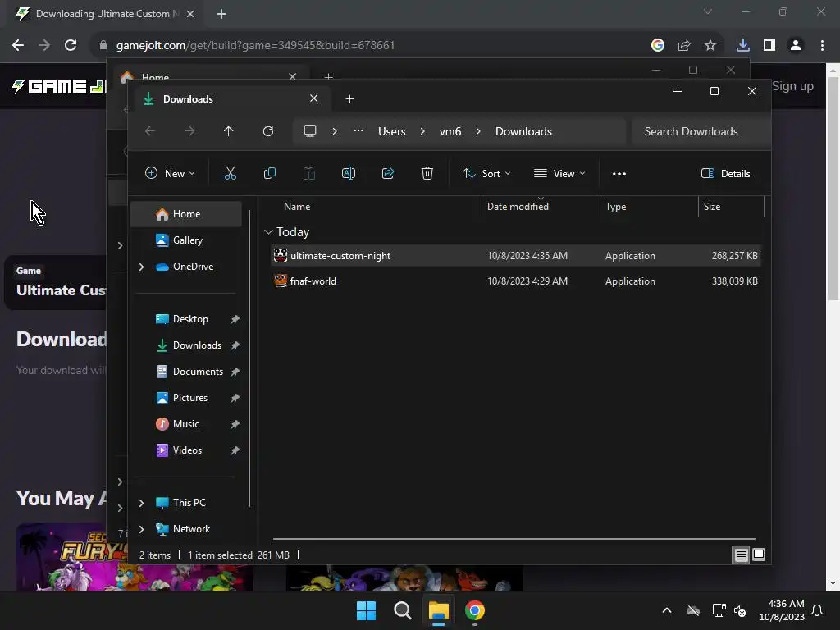This screenshot has width=840, height=630.
Task: Click the Cut scissors icon in toolbar
Action: click(231, 173)
